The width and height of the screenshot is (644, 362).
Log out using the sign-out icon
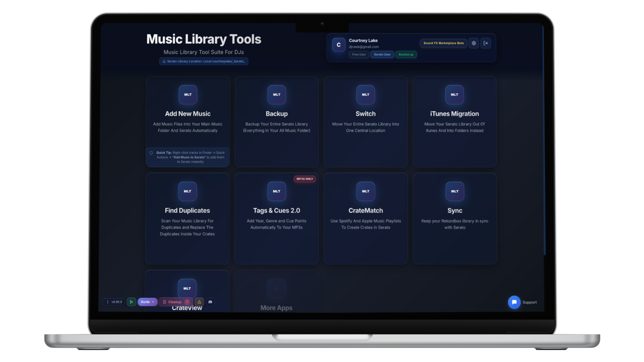486,43
